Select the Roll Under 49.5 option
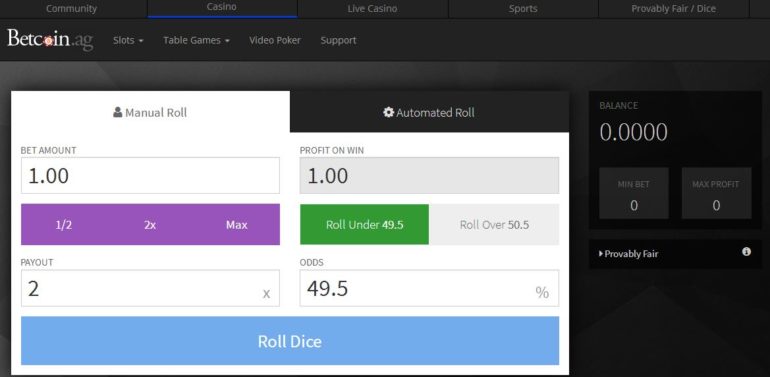770x377 pixels. click(x=364, y=225)
